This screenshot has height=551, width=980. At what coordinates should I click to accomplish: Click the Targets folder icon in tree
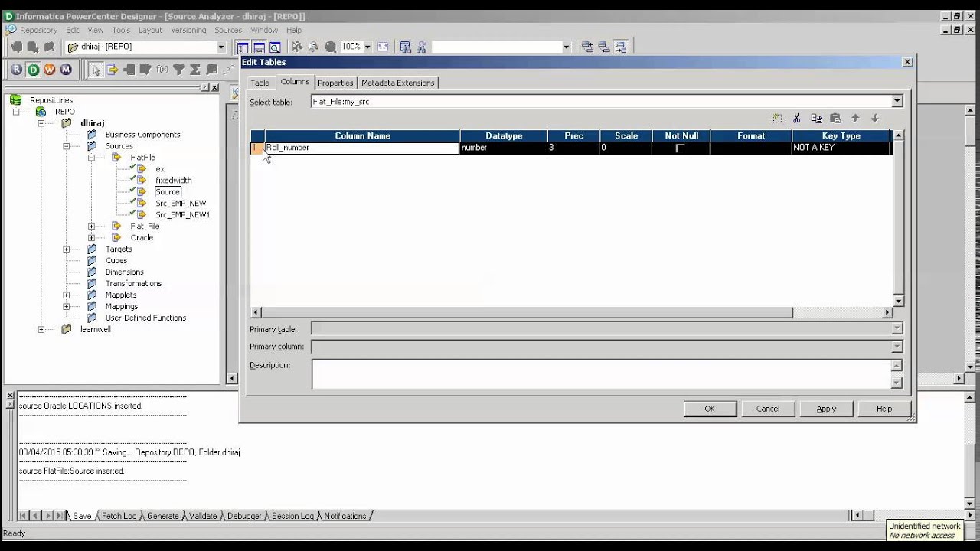coord(92,249)
